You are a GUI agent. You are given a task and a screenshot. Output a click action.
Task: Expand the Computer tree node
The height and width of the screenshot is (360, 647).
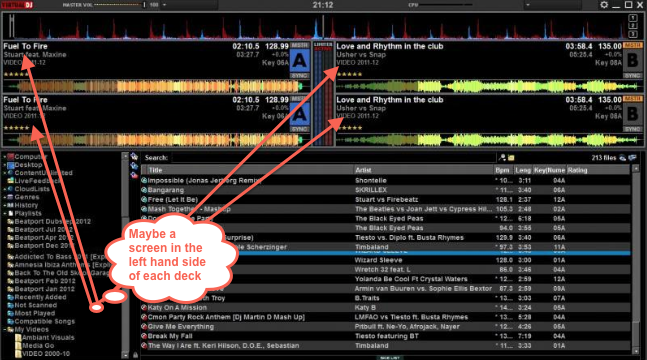5,157
